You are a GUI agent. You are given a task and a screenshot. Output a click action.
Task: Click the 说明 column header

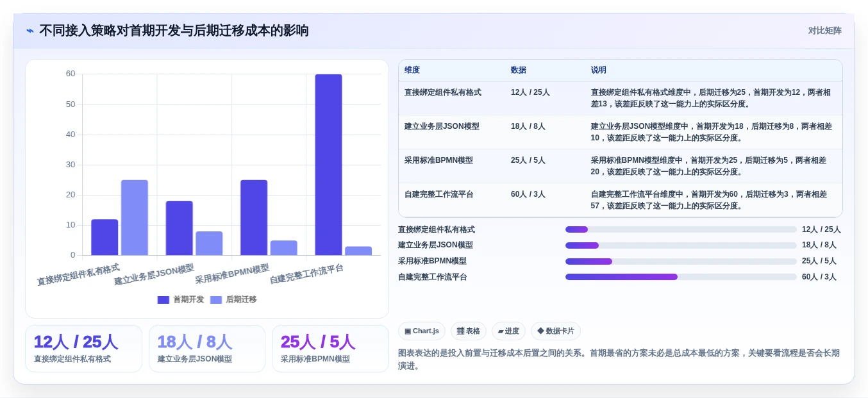[599, 70]
